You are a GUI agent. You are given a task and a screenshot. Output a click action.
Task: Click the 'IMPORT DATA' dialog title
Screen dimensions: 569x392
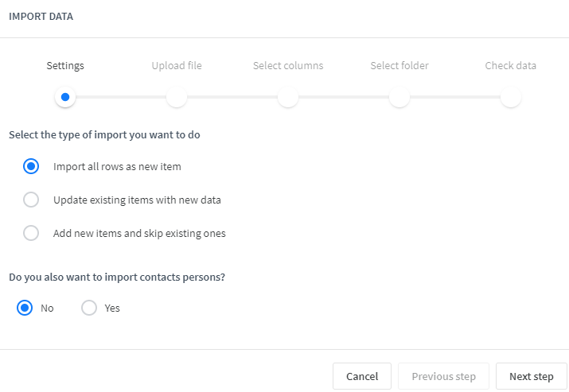pos(41,17)
